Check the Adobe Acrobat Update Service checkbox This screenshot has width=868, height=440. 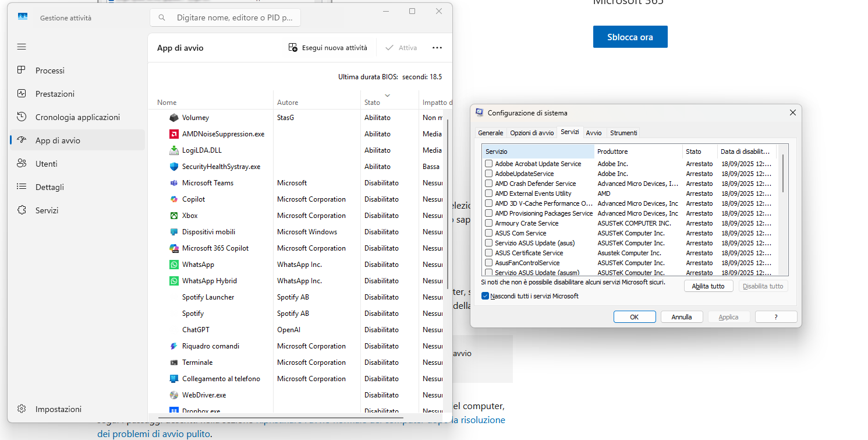pyautogui.click(x=489, y=164)
